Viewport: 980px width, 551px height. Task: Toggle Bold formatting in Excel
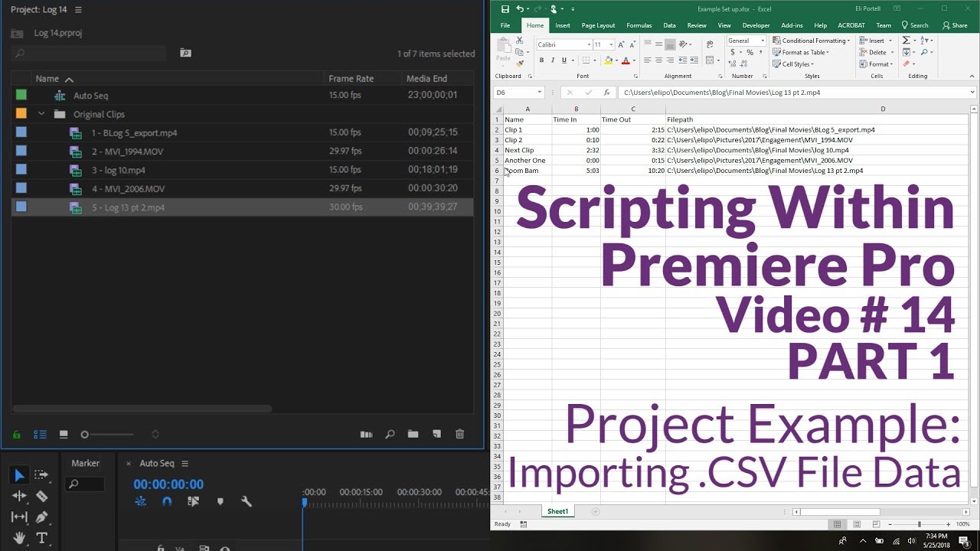point(541,60)
